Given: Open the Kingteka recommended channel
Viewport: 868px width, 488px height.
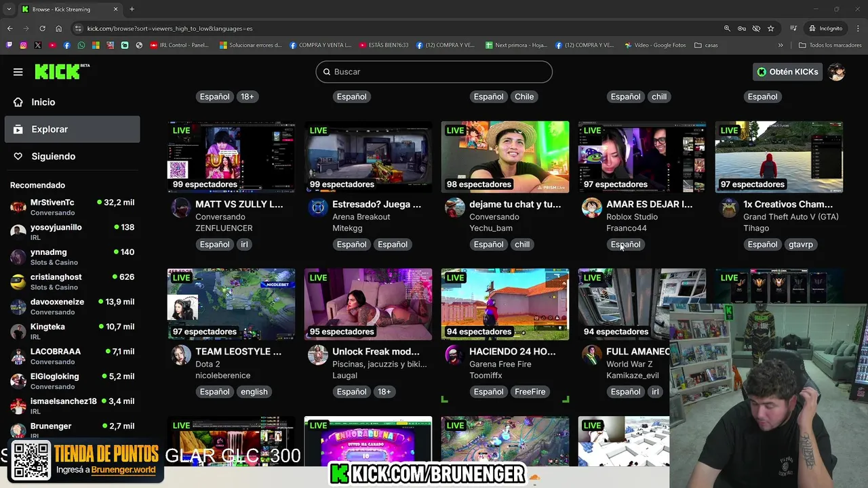Looking at the screenshot, I should pyautogui.click(x=72, y=331).
